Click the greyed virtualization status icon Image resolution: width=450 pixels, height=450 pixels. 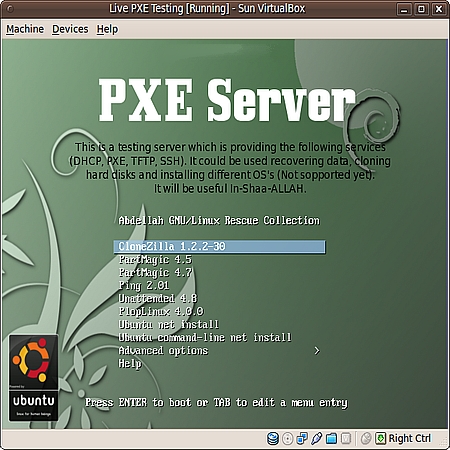346,439
